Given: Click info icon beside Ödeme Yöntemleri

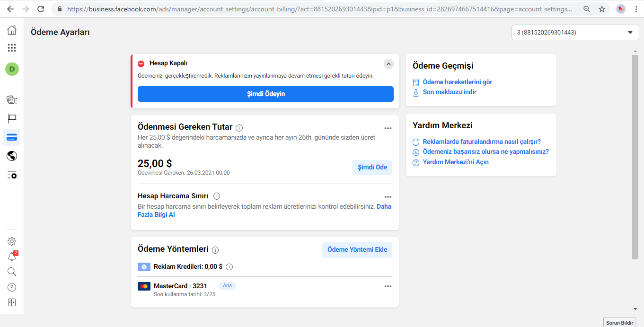Looking at the screenshot, I should [215, 250].
